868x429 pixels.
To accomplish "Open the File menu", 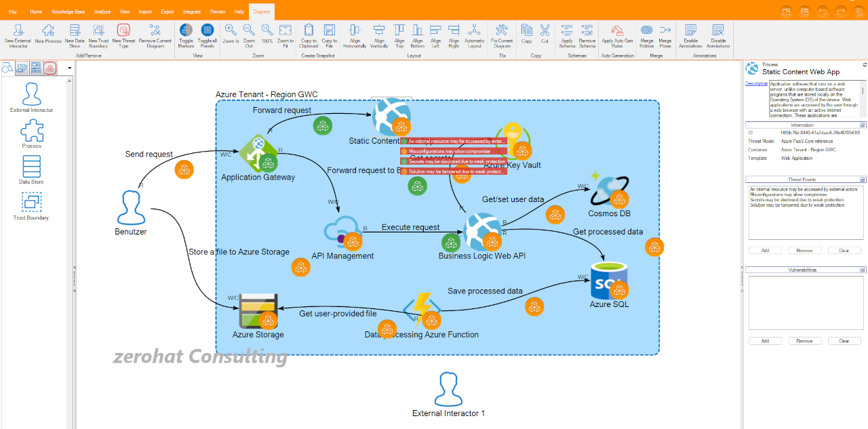I will [x=12, y=12].
